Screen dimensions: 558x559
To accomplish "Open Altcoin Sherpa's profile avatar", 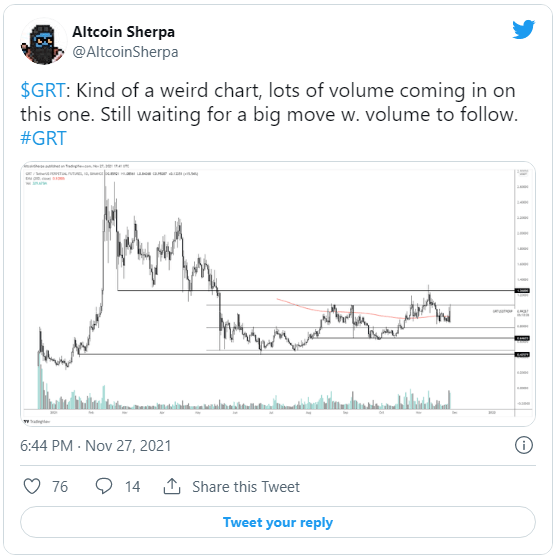I will click(43, 42).
